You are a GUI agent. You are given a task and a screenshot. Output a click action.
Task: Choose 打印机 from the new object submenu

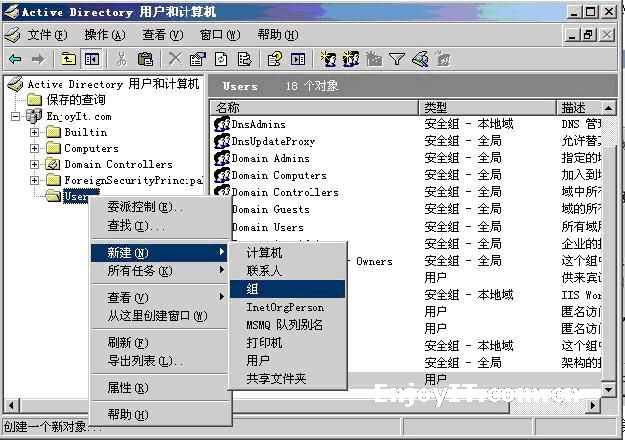tap(287, 343)
